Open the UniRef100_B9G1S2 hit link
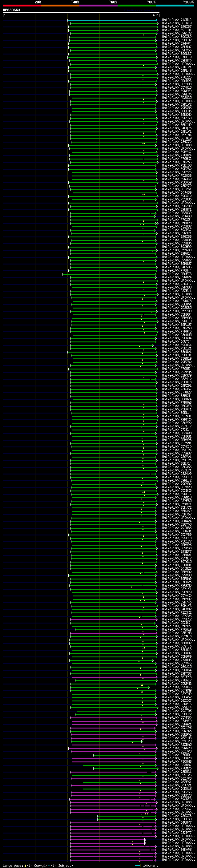 click(176, 33)
